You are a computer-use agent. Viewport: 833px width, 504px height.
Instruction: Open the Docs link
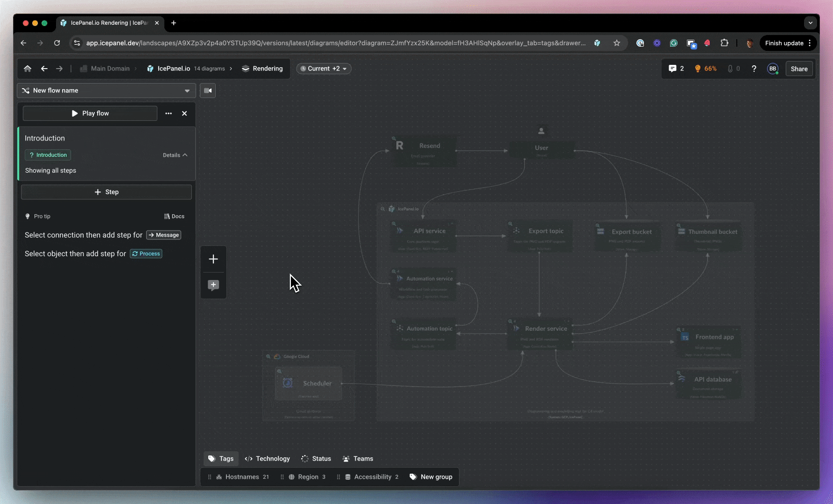pyautogui.click(x=174, y=217)
